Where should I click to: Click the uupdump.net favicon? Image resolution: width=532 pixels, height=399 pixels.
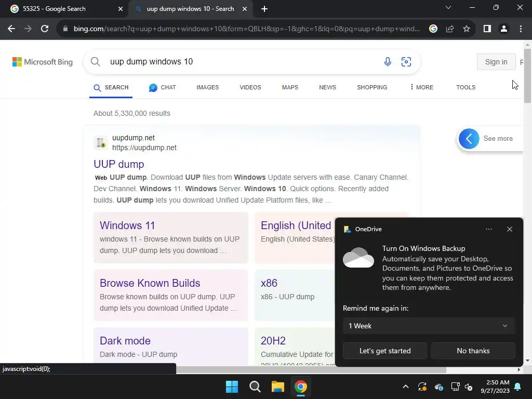(x=100, y=142)
